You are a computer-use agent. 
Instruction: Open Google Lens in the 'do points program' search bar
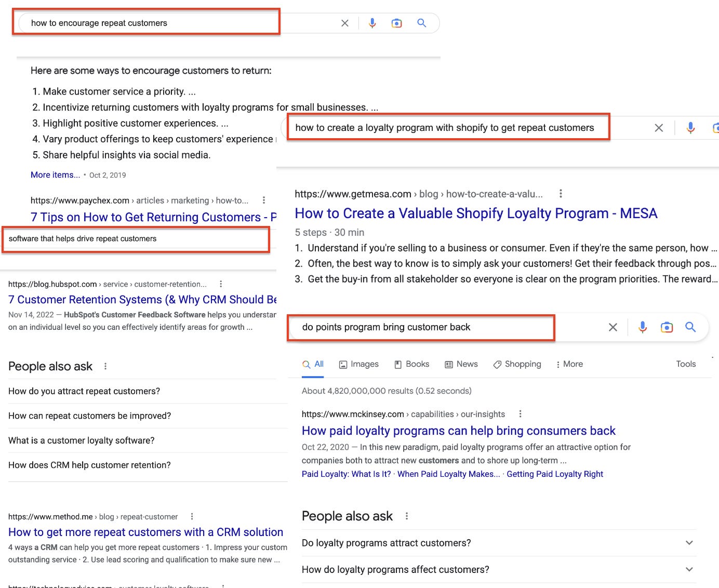667,327
